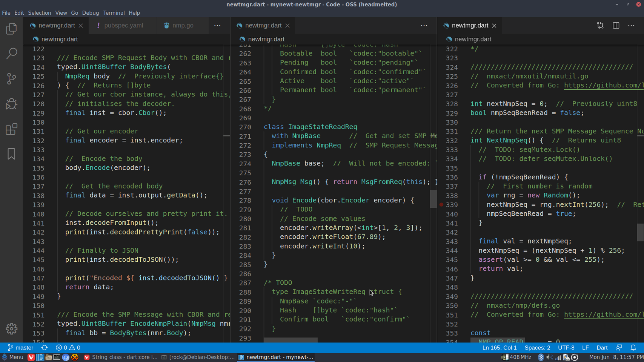Select Dart language mode in status bar
This screenshot has width=644, height=362.
pos(602,348)
